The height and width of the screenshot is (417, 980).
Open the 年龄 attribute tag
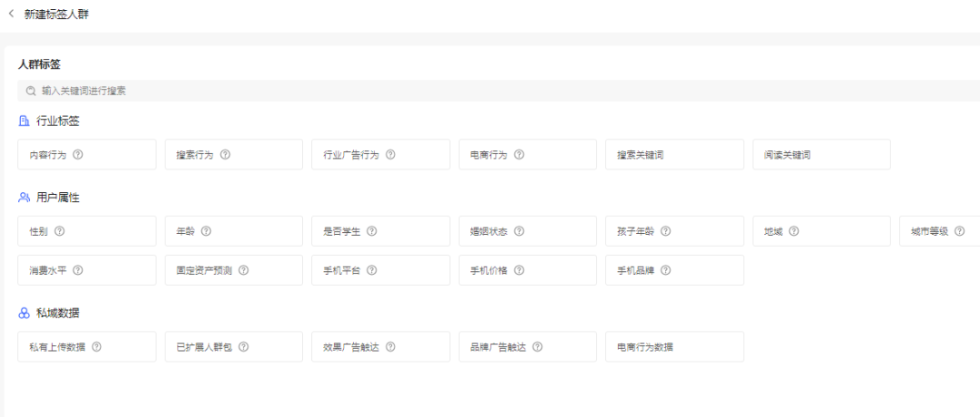tap(233, 231)
